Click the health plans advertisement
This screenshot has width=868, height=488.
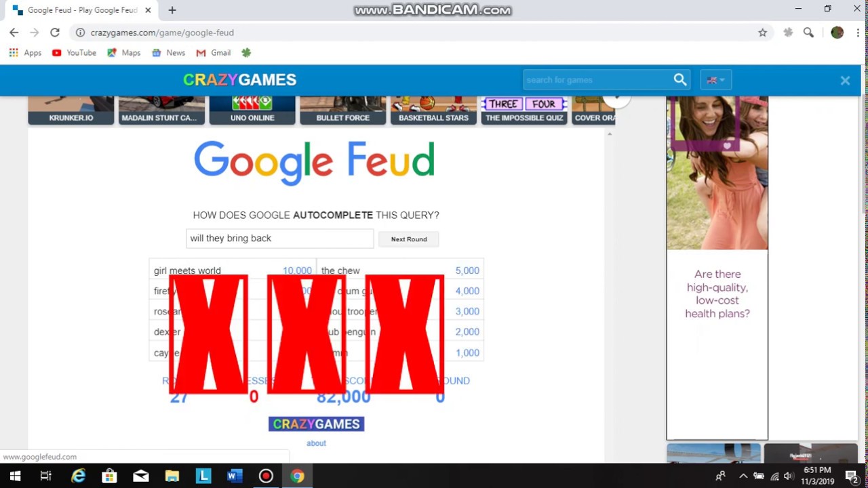coord(717,268)
